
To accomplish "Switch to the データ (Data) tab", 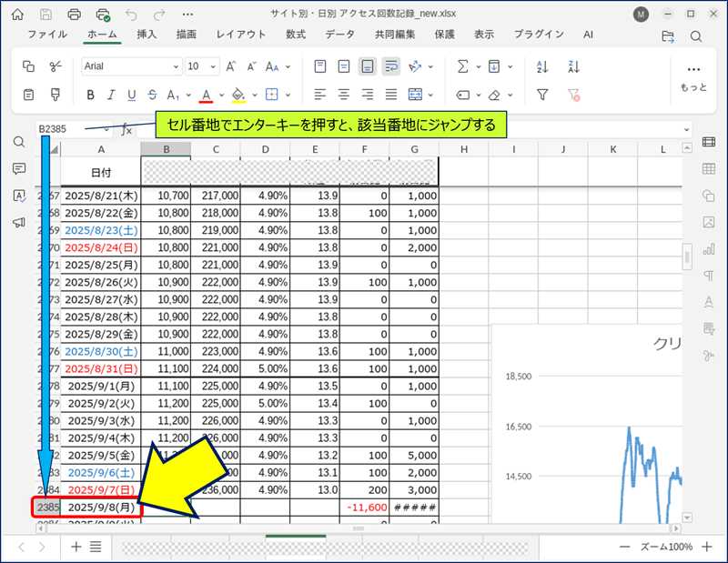I will (x=340, y=35).
